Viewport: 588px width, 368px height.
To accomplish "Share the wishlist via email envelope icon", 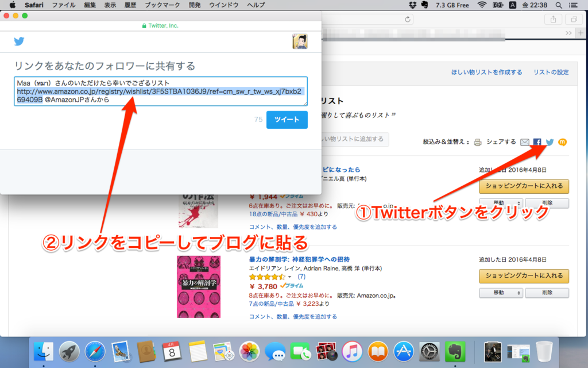I will click(x=525, y=142).
